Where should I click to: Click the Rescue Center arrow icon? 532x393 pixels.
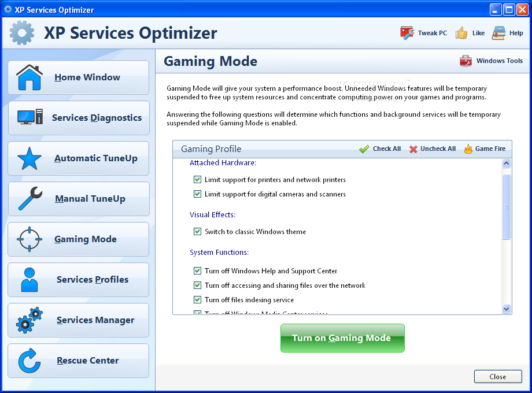coord(29,361)
